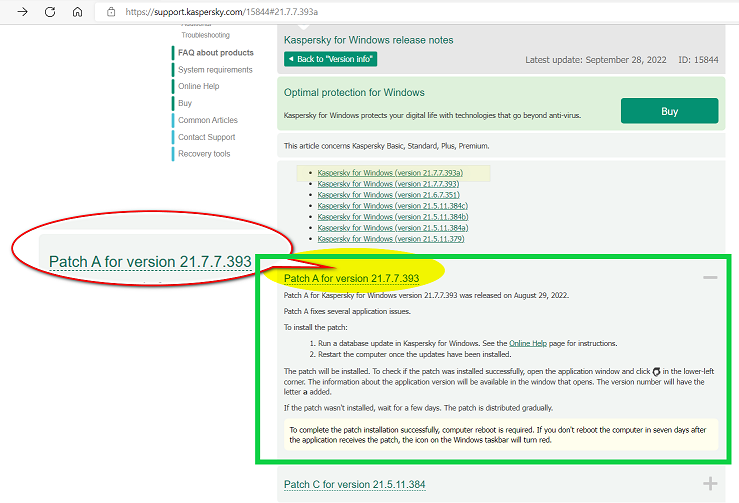The image size is (739, 503).
Task: Select Buy in the sidebar menu
Action: pyautogui.click(x=185, y=103)
